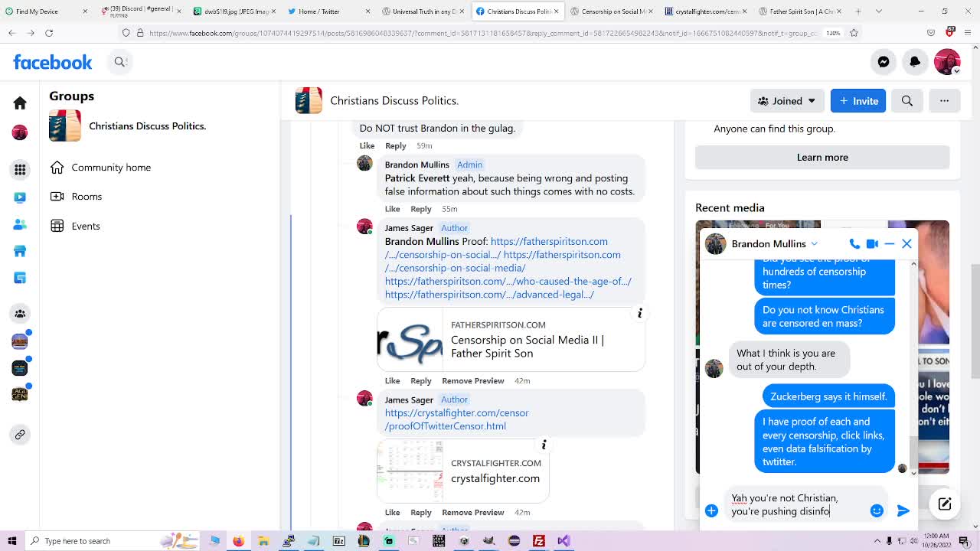Open Firefox from the taskbar
This screenshot has height=551, width=980.
[238, 541]
